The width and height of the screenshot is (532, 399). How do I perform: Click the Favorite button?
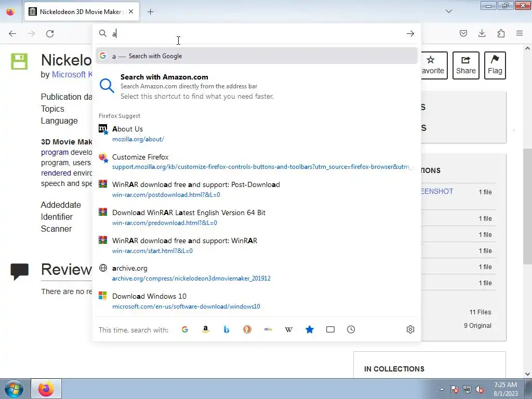pyautogui.click(x=434, y=65)
